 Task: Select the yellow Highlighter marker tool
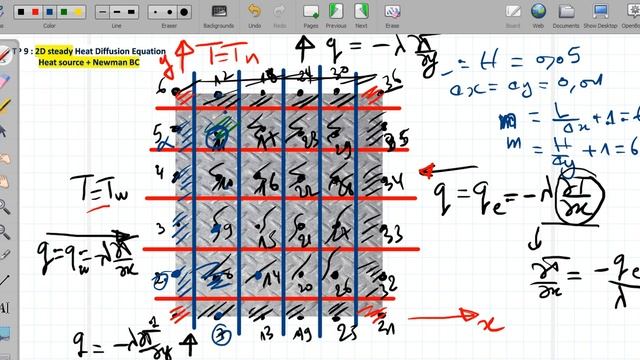5,106
